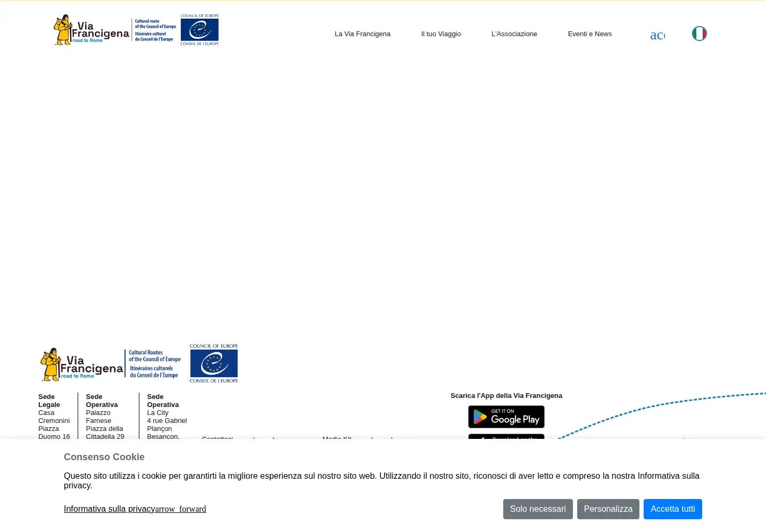Accept all cookies with Accetta tutti
Screen dimensions: 766x532
coord(673,509)
